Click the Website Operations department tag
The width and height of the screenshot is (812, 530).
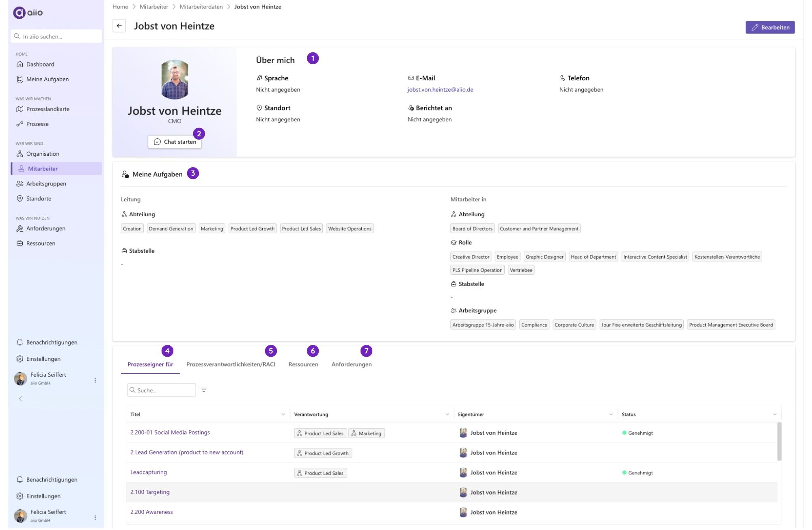coord(350,229)
